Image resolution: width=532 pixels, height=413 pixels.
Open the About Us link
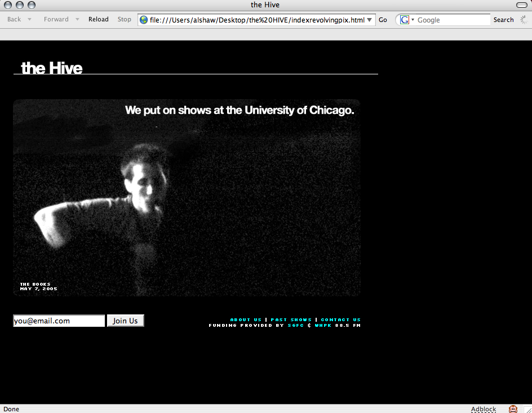click(246, 319)
